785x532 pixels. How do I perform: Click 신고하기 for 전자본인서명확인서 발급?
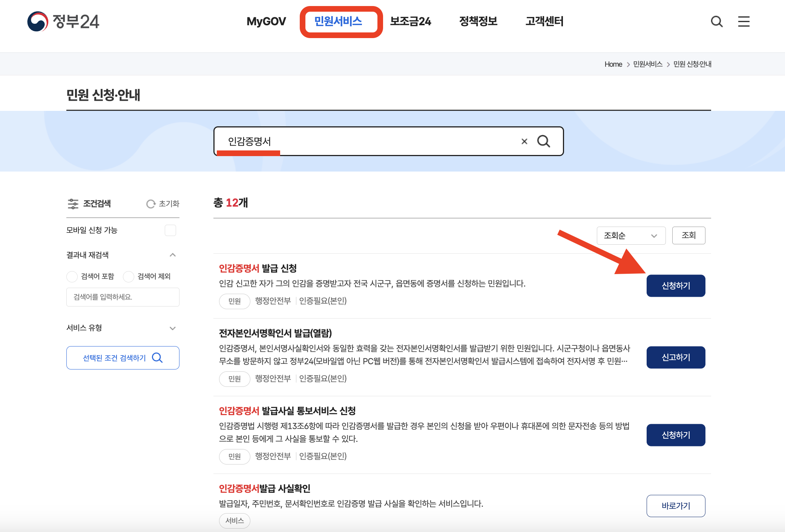[676, 357]
